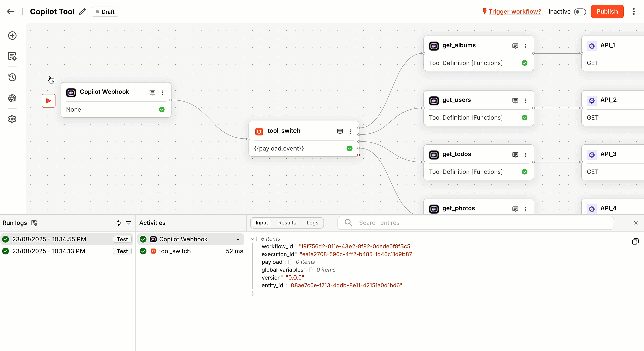Click the pencil icon to rename Copilot Tool
Image resolution: width=644 pixels, height=351 pixels.
point(82,12)
